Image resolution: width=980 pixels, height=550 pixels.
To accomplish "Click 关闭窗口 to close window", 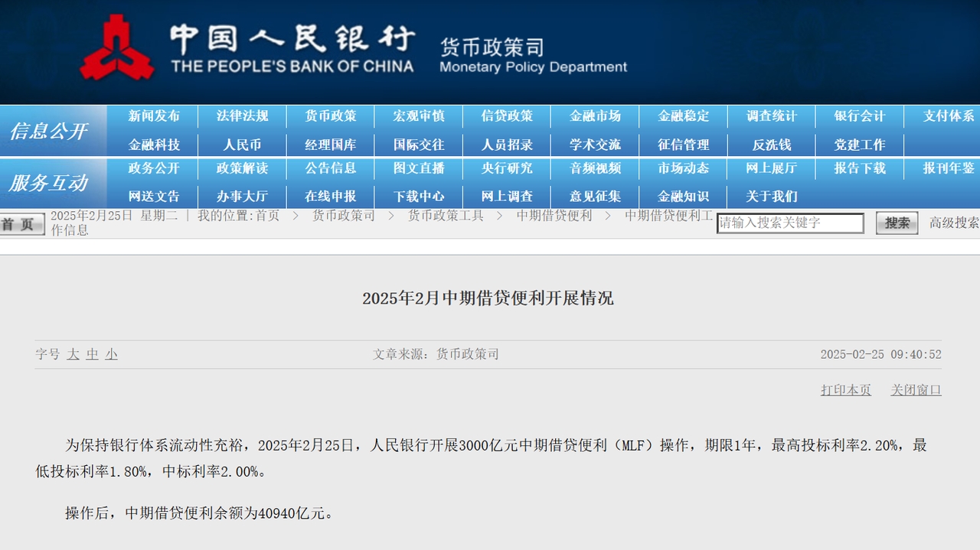I will 916,390.
